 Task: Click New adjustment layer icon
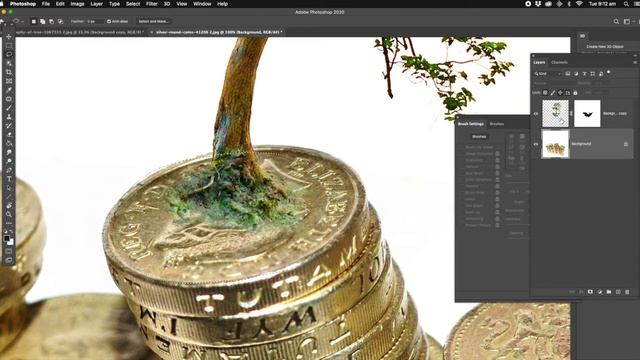tap(600, 292)
